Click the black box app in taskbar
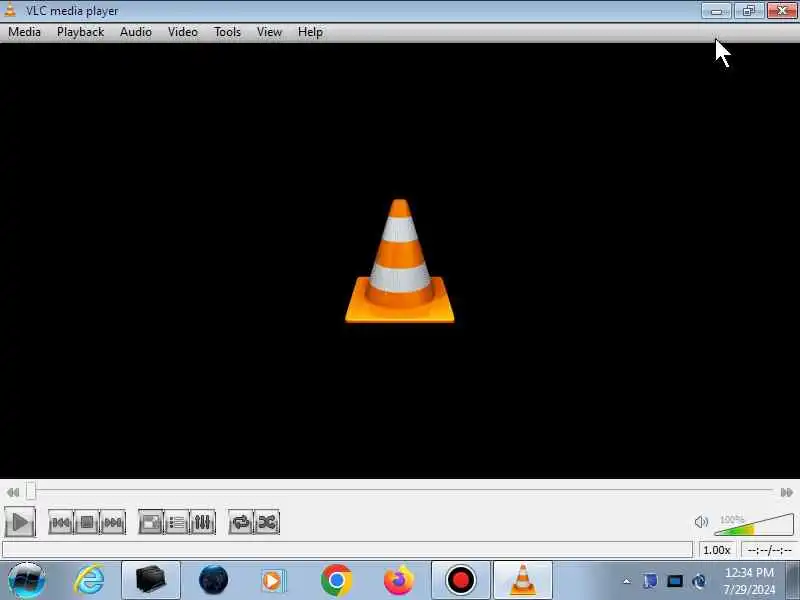 point(151,580)
